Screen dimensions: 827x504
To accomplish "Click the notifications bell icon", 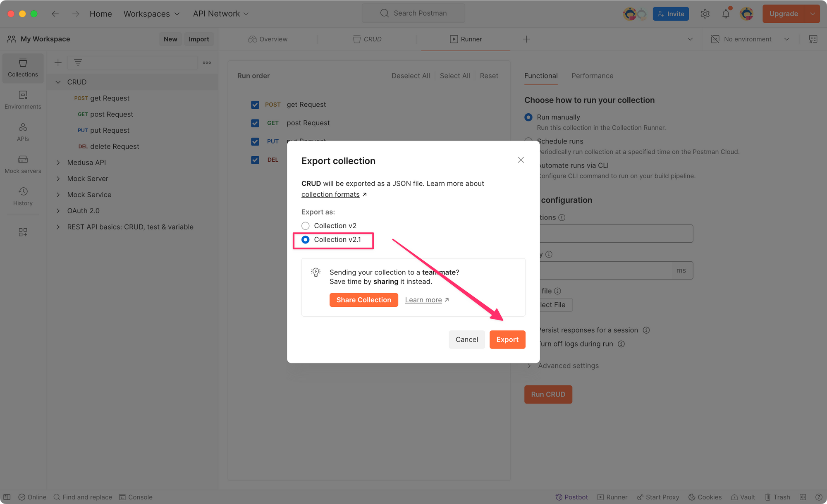I will click(x=726, y=14).
